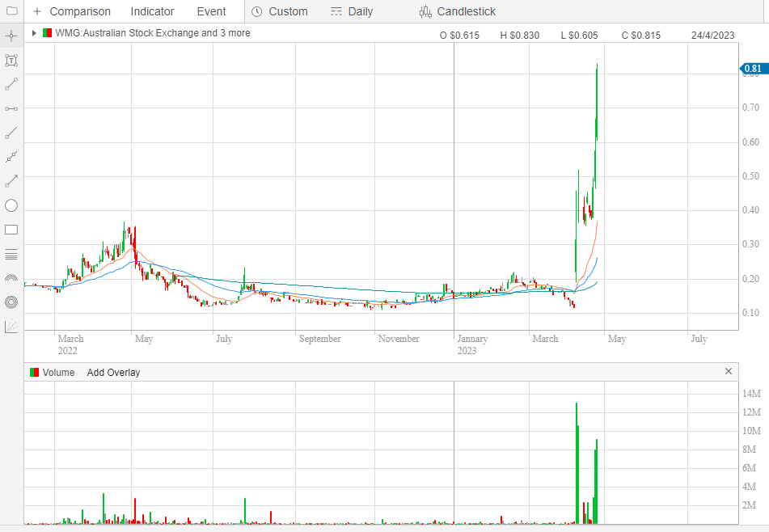This screenshot has height=532, width=769.
Task: Click the 2M volume axis label
Action: pos(749,505)
